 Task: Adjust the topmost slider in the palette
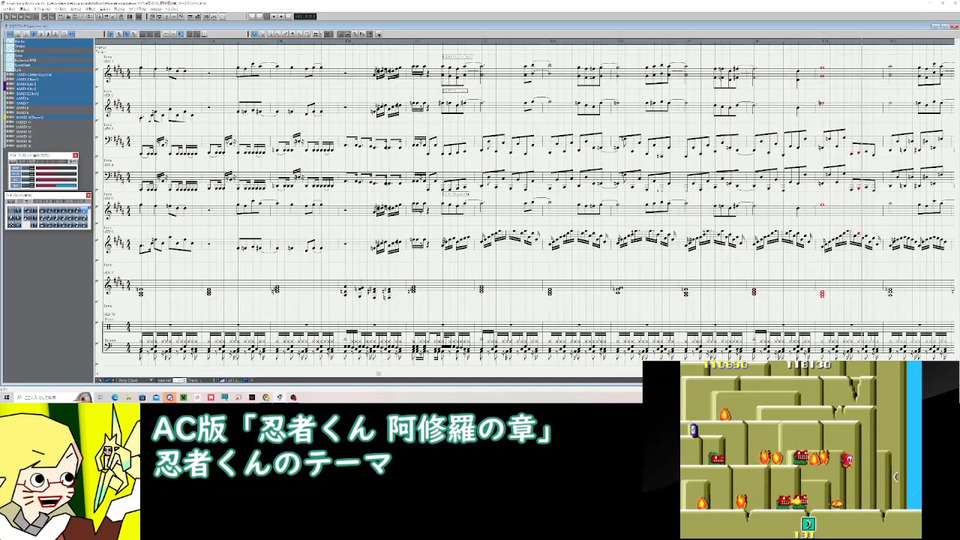[56, 168]
